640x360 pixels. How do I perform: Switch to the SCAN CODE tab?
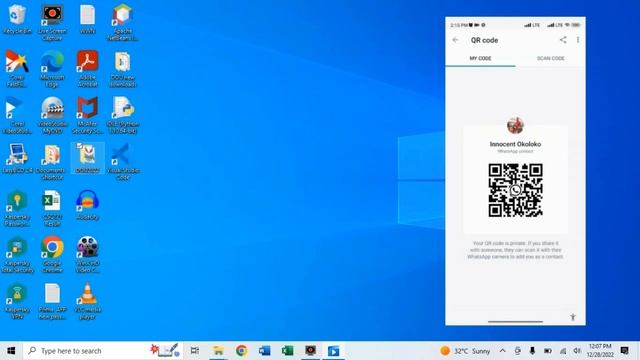(x=550, y=58)
